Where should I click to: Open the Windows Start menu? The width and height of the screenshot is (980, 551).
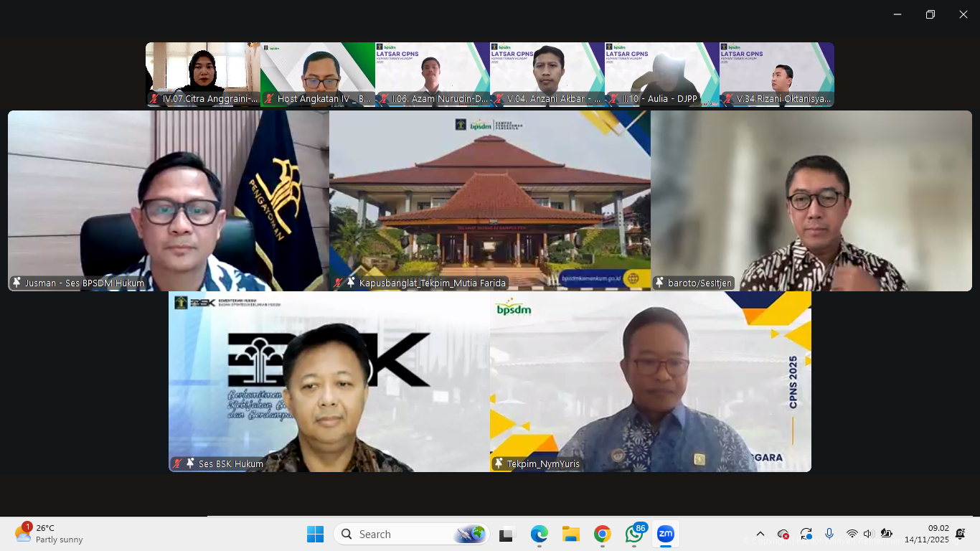315,534
